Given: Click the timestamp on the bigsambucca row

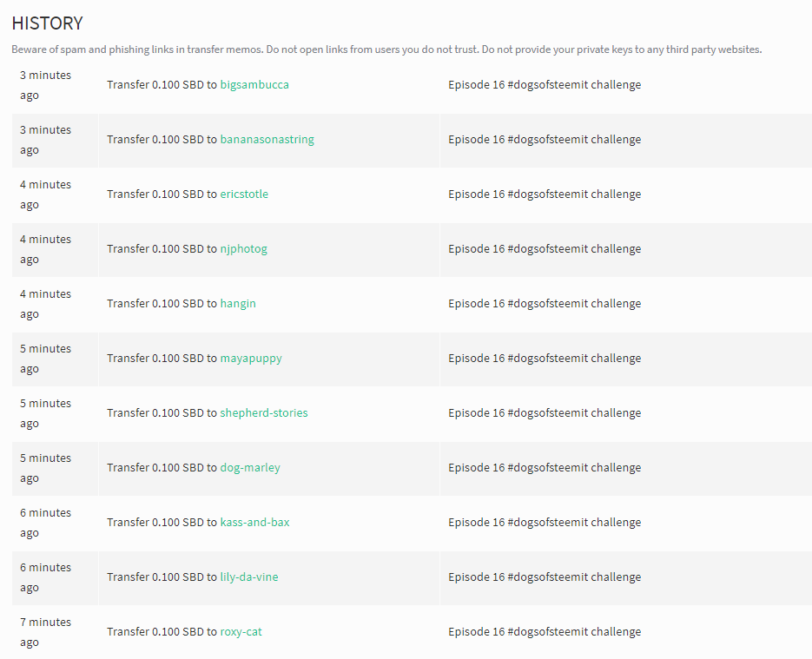Looking at the screenshot, I should (45, 85).
